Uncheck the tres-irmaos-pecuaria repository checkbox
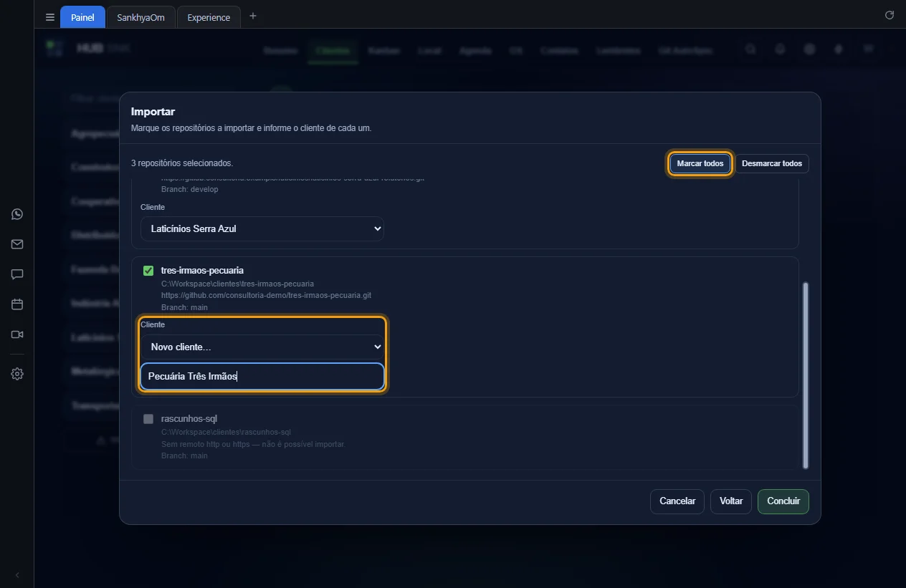The height and width of the screenshot is (588, 906). tap(148, 271)
